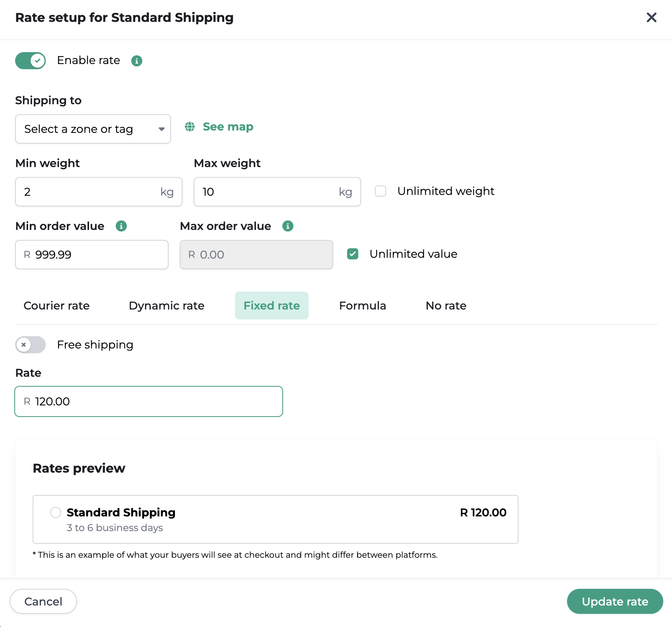This screenshot has height=627, width=672.
Task: Choose the No rate tab
Action: click(446, 306)
